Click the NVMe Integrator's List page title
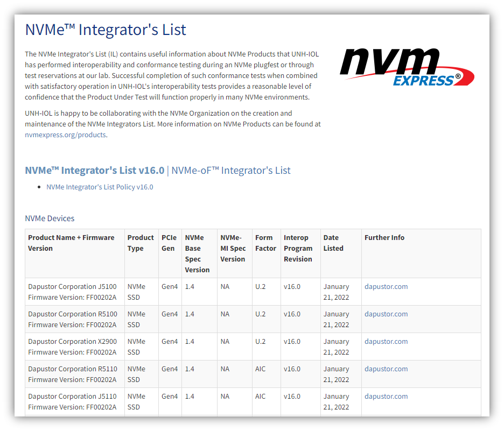Image resolution: width=504 pixels, height=431 pixels. point(106,30)
